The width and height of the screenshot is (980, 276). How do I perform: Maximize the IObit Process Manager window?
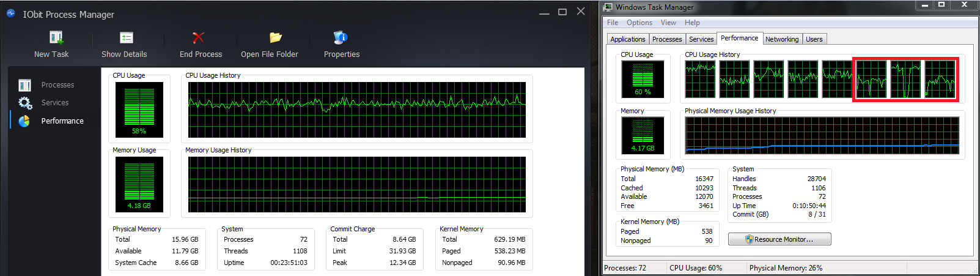562,12
